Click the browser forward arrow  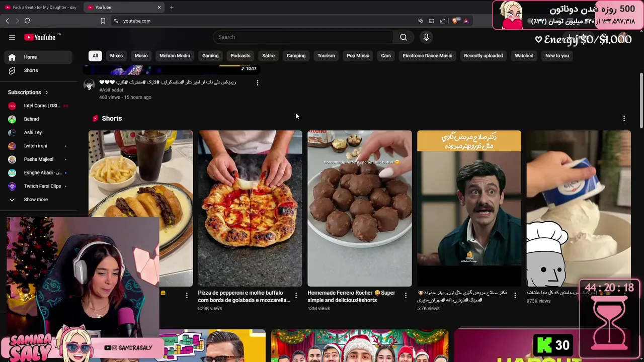[x=17, y=21]
